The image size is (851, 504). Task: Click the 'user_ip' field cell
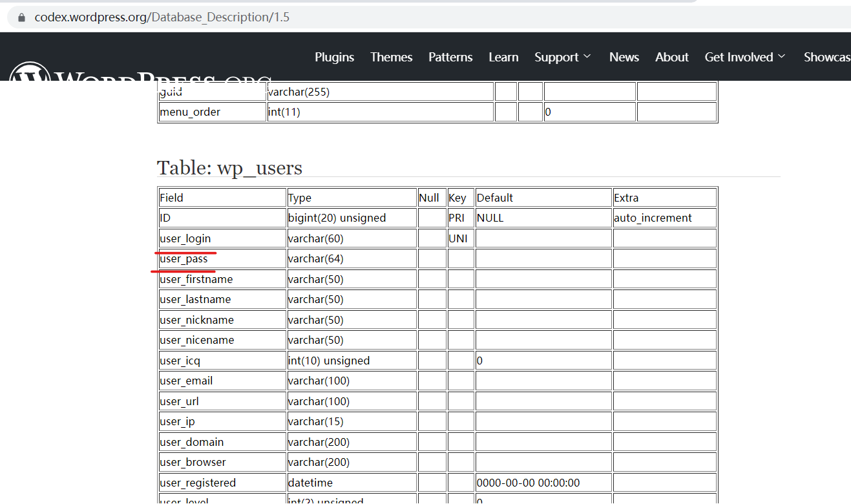[x=222, y=421]
